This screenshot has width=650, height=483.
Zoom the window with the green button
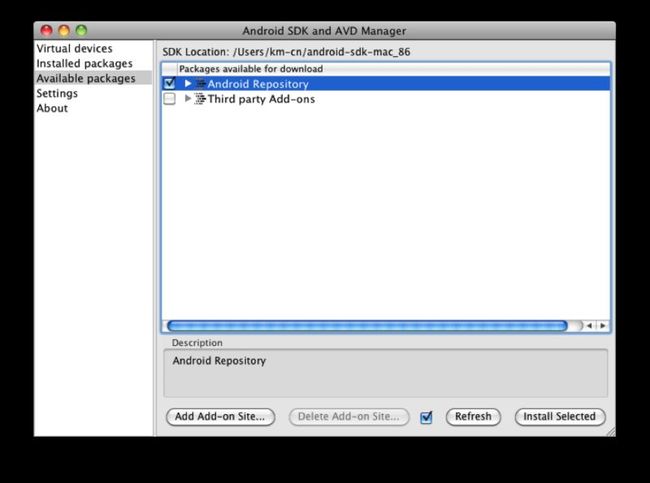pos(81,31)
